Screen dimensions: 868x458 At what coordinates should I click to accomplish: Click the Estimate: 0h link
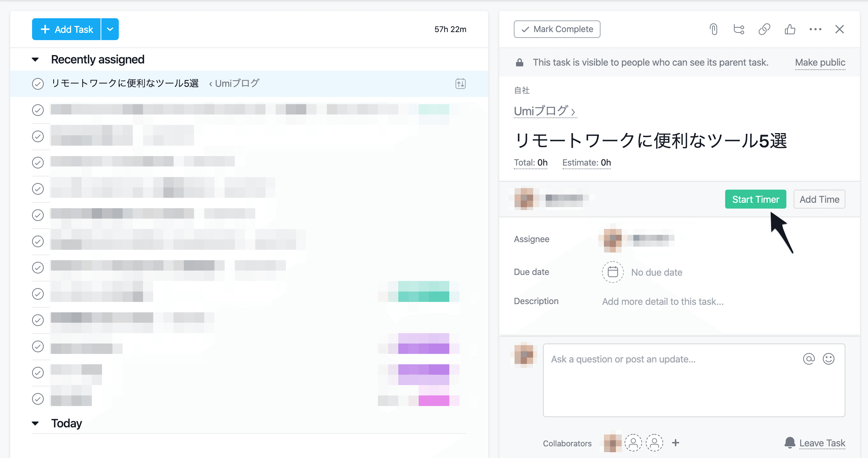(x=587, y=163)
